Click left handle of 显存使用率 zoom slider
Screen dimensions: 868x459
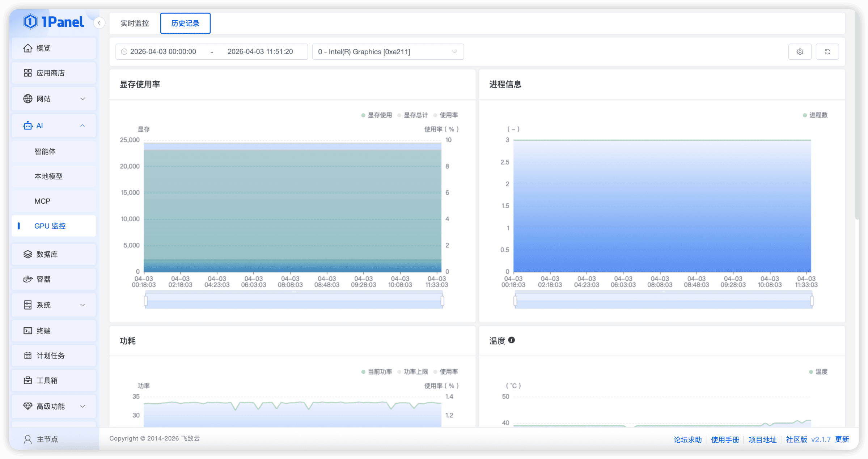point(146,301)
